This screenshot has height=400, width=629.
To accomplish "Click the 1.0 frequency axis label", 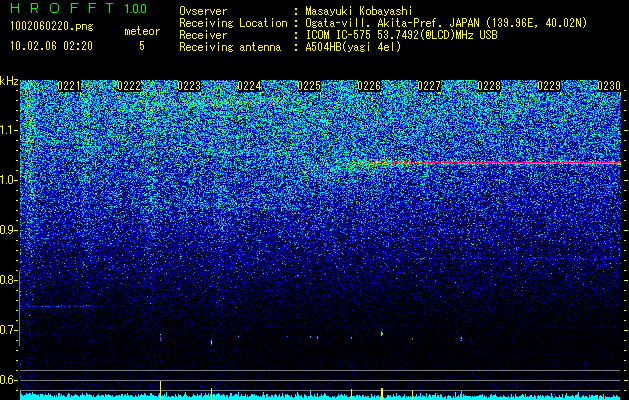I will pos(9,180).
